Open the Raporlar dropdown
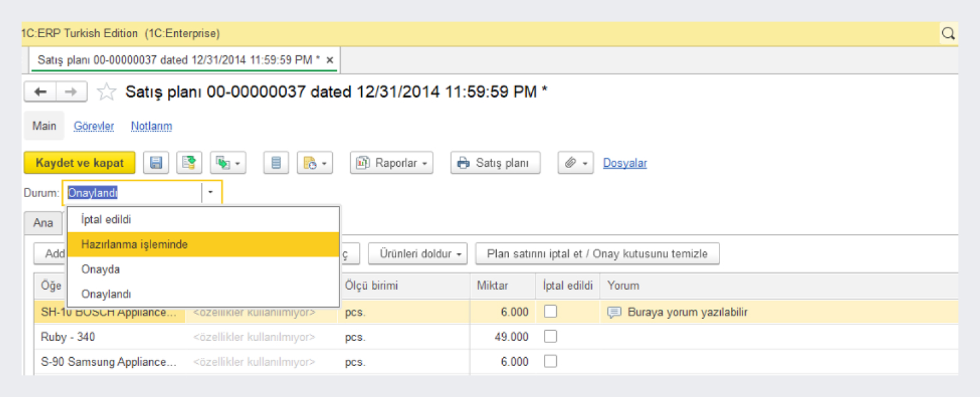 coord(391,163)
